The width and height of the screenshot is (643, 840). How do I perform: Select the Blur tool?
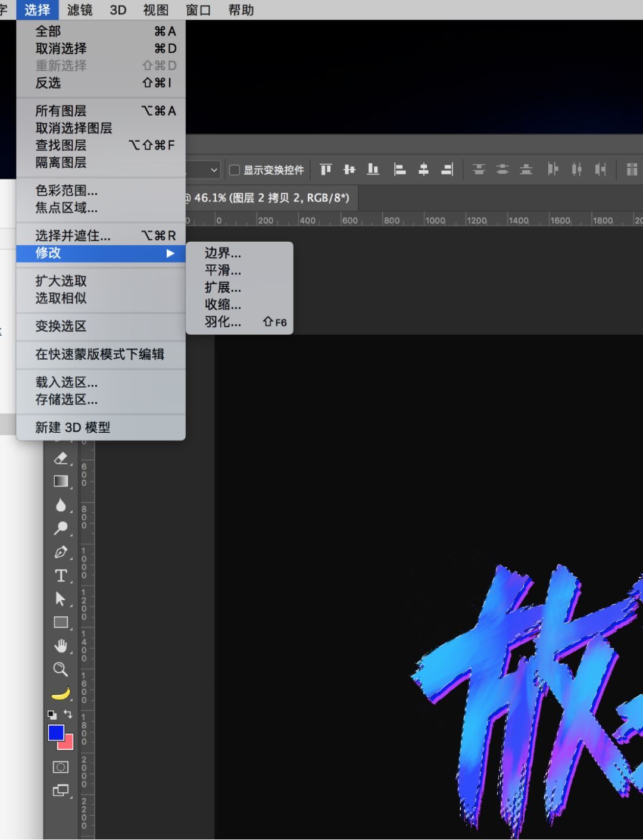61,504
